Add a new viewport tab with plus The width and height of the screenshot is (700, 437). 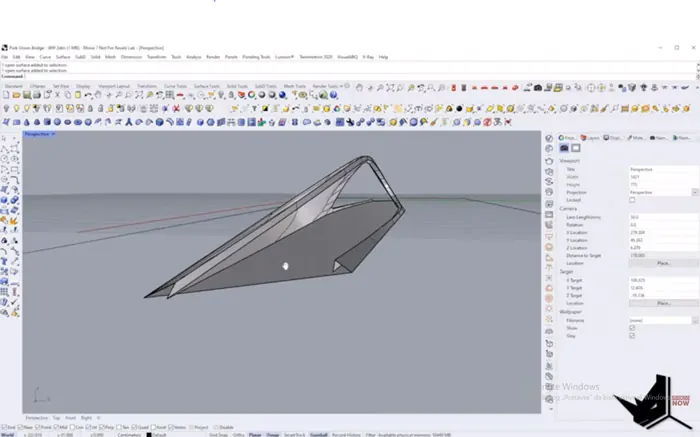(98, 418)
